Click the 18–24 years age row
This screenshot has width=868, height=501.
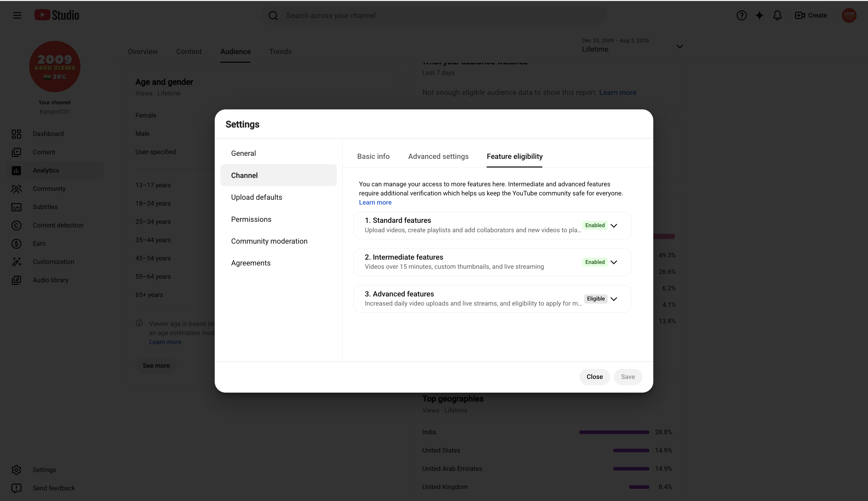click(153, 203)
